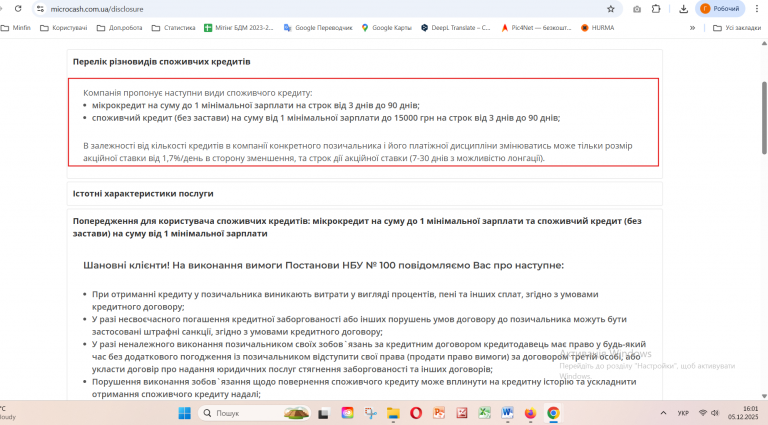Click the taskbar Пошук search box
This screenshot has width=768, height=425.
(255, 413)
